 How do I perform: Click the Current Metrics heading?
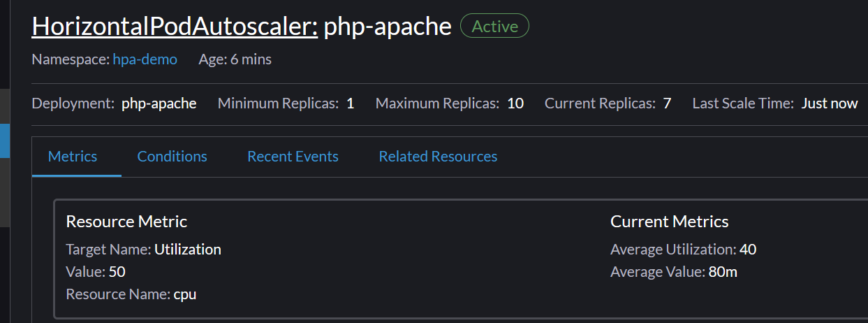click(669, 222)
